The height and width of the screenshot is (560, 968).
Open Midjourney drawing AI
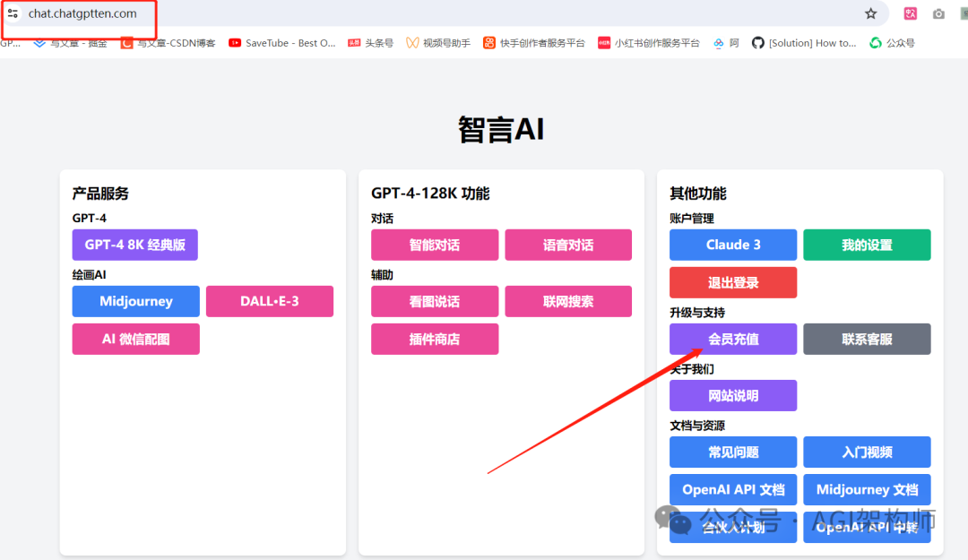(x=136, y=301)
